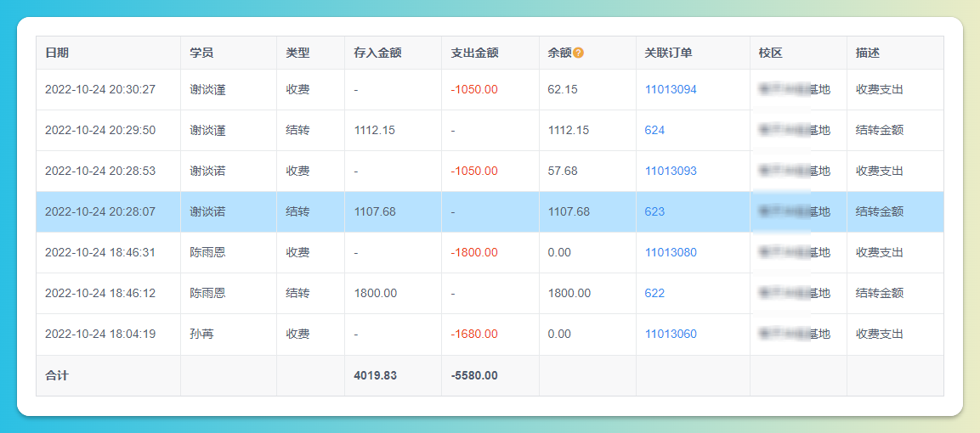Viewport: 980px width, 433px height.
Task: Open linked order 11013094
Action: pos(671,89)
